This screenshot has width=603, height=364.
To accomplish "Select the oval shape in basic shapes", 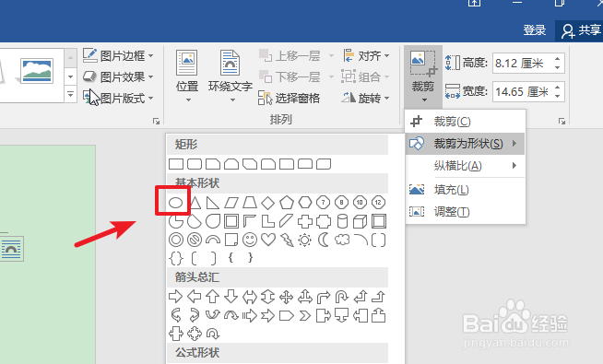I will point(176,202).
